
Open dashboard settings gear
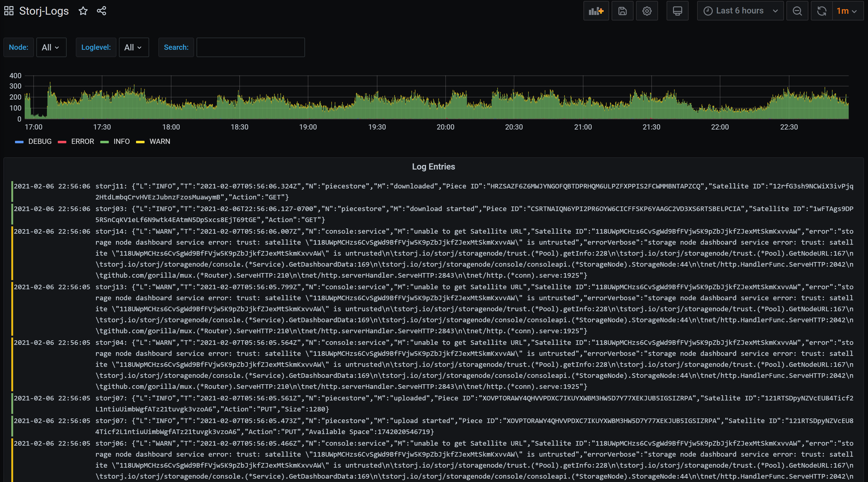tap(647, 11)
